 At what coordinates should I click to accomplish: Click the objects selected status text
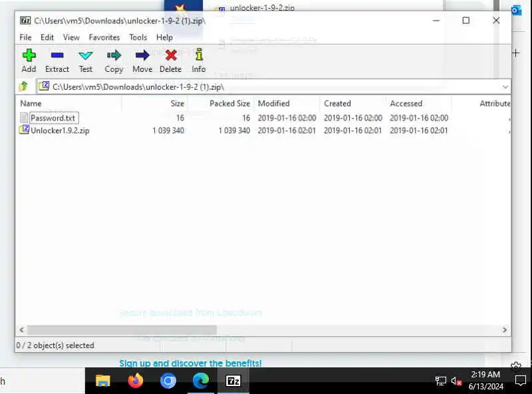(55, 345)
